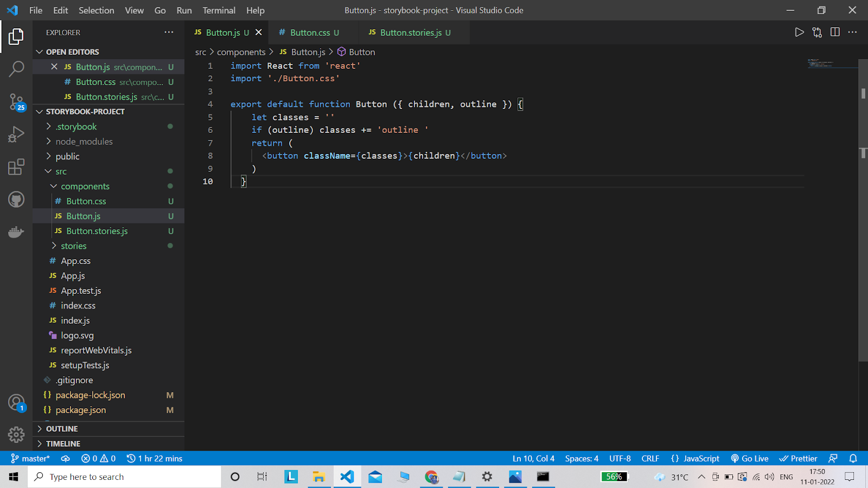Open the Terminal menu

(x=219, y=10)
